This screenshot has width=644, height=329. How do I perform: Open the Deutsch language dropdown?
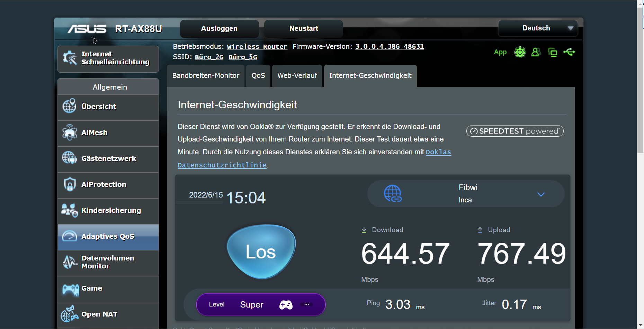538,28
